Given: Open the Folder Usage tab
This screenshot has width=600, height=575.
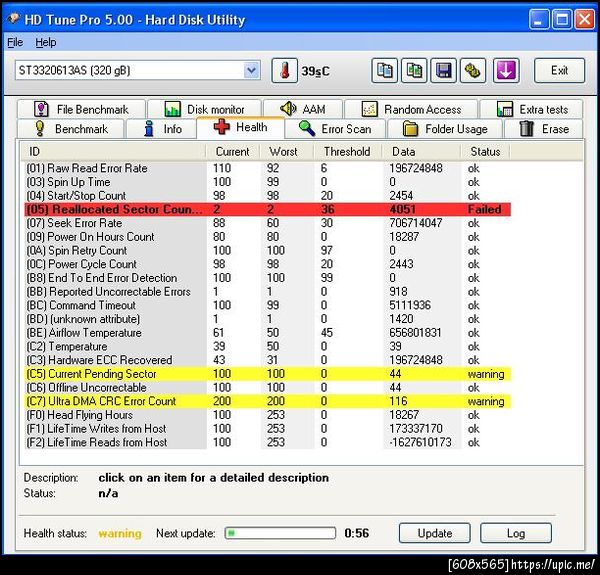Looking at the screenshot, I should (x=445, y=129).
